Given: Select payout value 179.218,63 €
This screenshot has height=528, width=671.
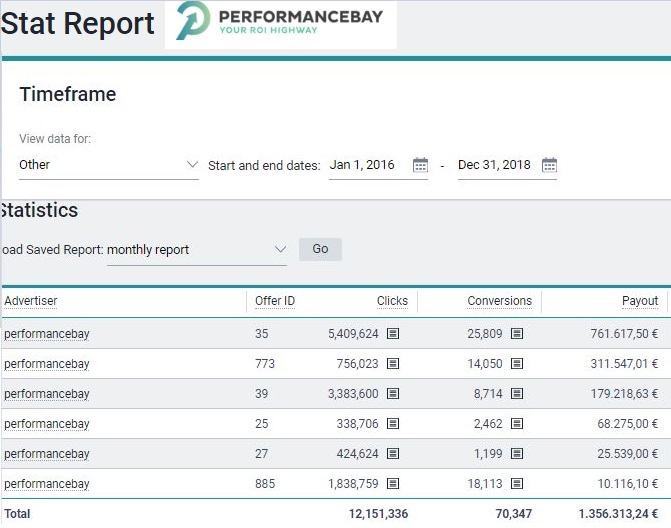Looking at the screenshot, I should click(624, 393).
